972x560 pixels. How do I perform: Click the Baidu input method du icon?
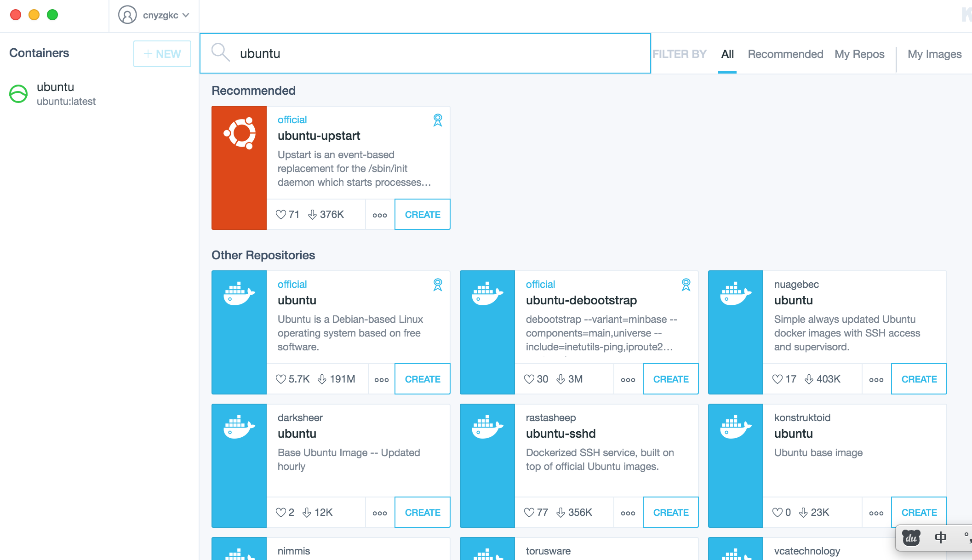[x=911, y=537]
